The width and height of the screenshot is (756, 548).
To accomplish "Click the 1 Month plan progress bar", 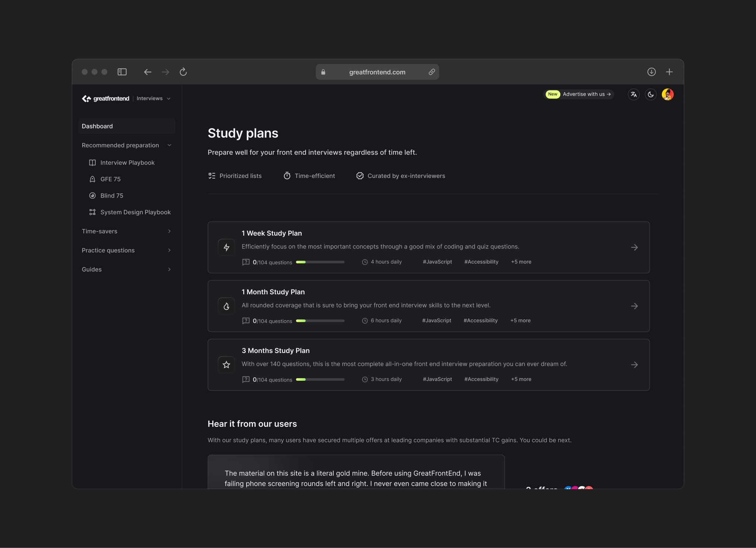I will 320,321.
